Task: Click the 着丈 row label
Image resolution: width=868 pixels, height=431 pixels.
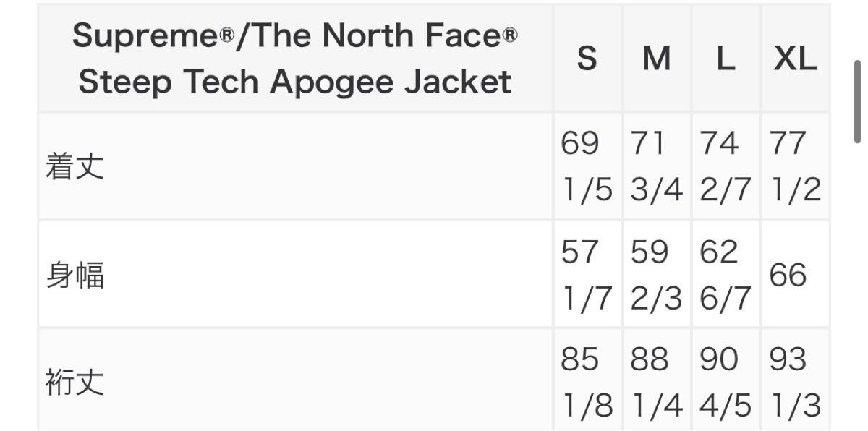Action: pyautogui.click(x=75, y=167)
